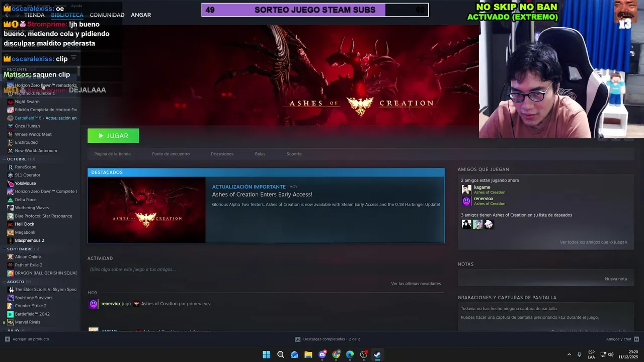The image size is (644, 362).
Task: Click Nueva nota button
Action: 616,279
